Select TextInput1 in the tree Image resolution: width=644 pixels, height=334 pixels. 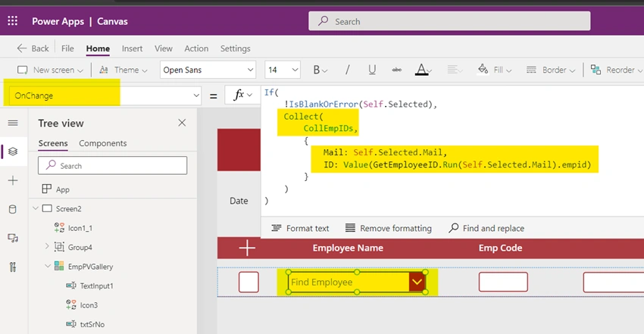click(96, 286)
